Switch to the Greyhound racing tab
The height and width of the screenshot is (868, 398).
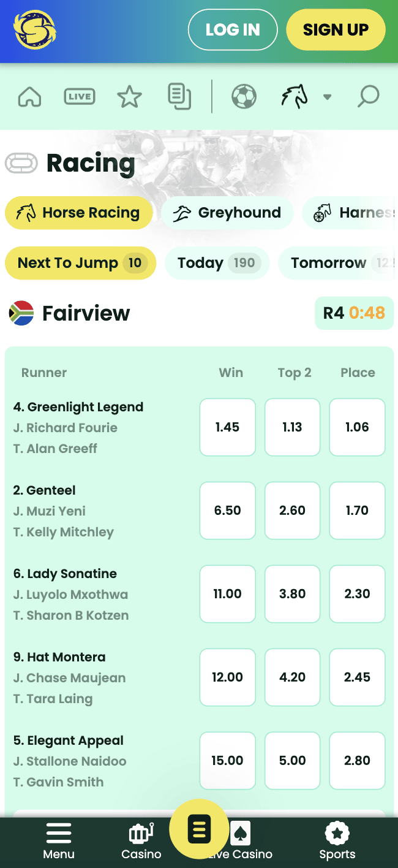227,213
